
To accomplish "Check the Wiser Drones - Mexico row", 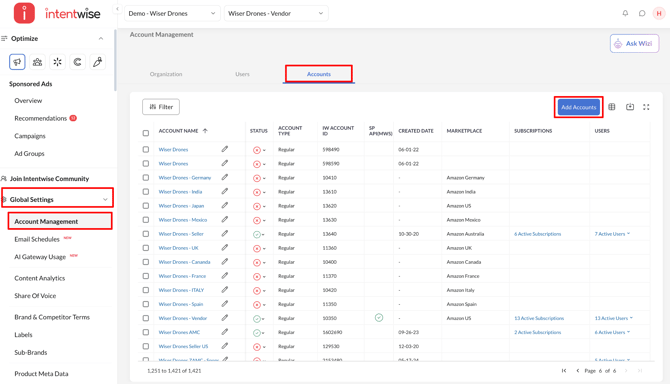I will (146, 220).
